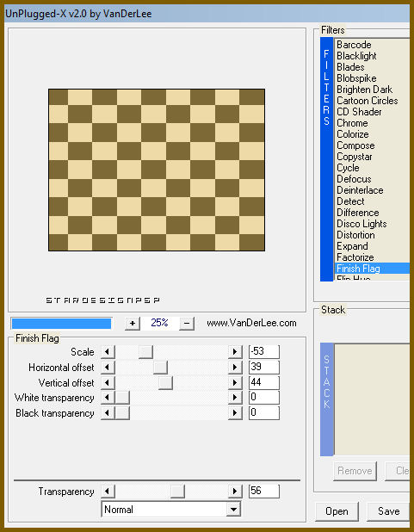Click the Black transparency slider thumb
414x532 pixels.
point(122,413)
